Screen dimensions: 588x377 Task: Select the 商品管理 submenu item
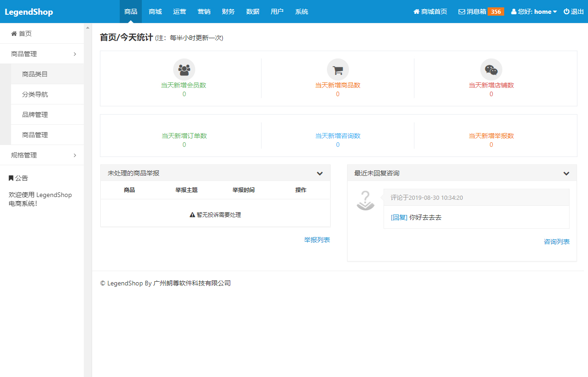click(x=47, y=135)
